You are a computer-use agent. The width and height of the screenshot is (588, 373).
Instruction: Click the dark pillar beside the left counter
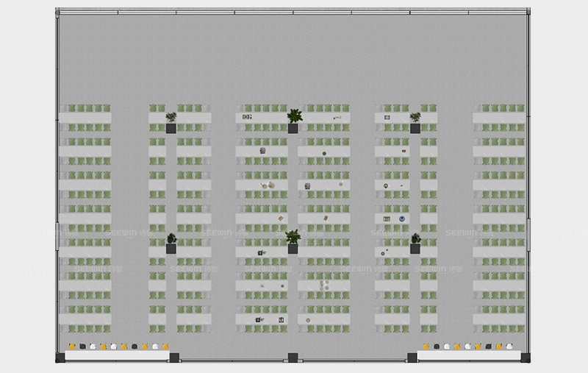point(174,358)
